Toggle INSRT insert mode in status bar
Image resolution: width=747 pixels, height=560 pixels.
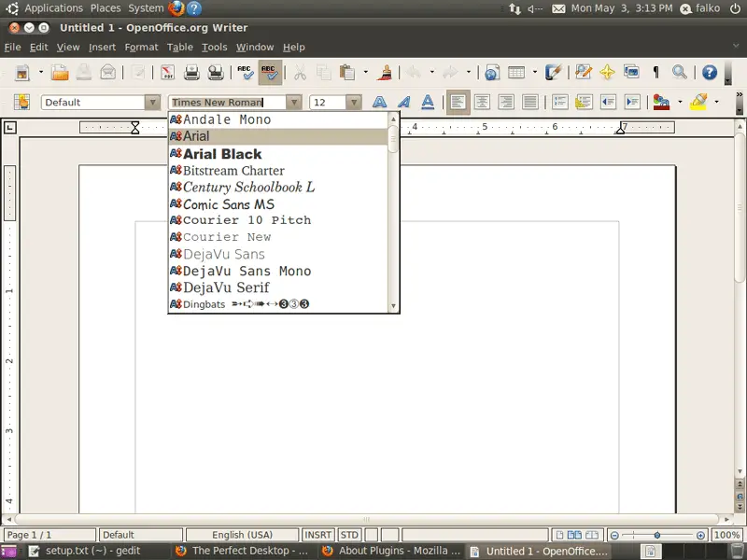pos(317,535)
